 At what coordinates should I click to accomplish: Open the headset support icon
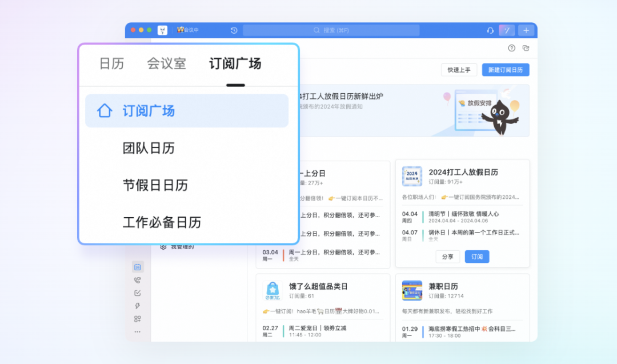[490, 30]
